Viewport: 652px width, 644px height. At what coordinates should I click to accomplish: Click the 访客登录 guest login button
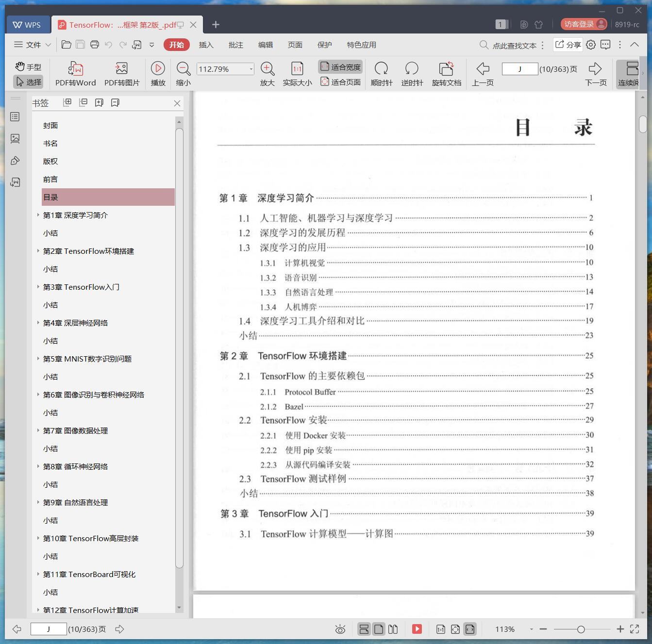[x=584, y=24]
